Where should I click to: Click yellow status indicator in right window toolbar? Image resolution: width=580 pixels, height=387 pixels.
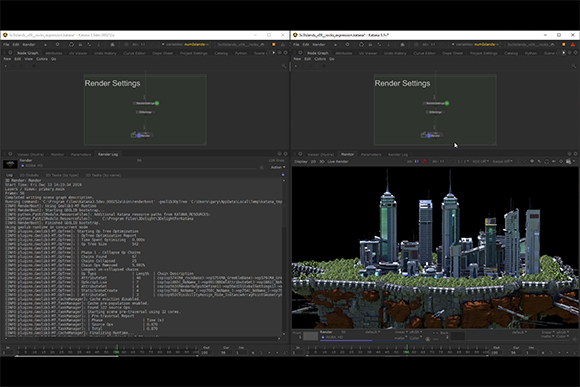click(x=564, y=44)
